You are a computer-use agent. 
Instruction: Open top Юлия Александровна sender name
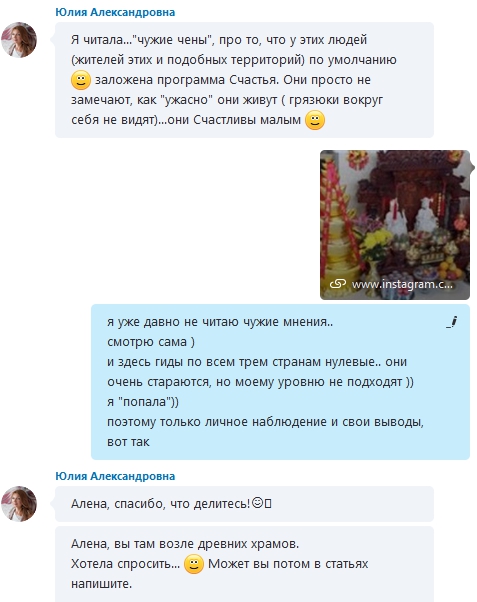click(x=115, y=12)
